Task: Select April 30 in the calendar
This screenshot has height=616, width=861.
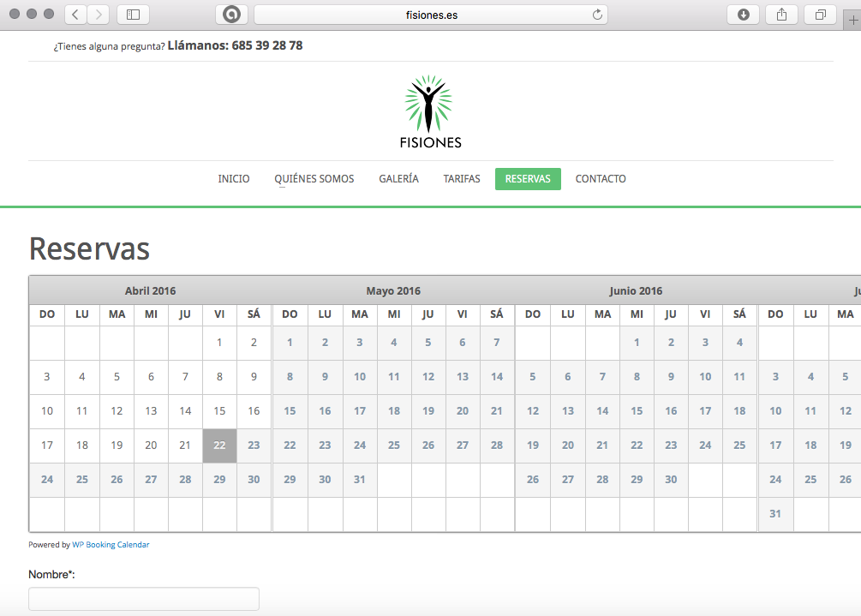Action: coord(254,479)
